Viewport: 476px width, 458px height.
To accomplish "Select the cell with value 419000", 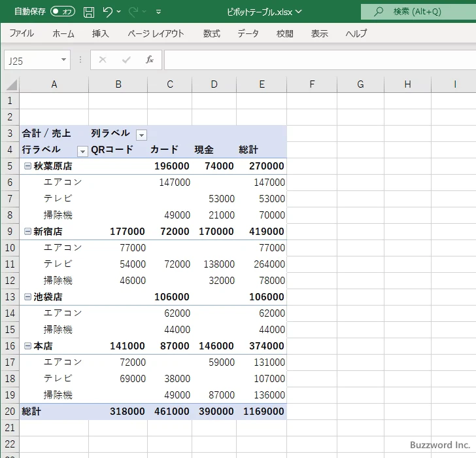I will (262, 232).
